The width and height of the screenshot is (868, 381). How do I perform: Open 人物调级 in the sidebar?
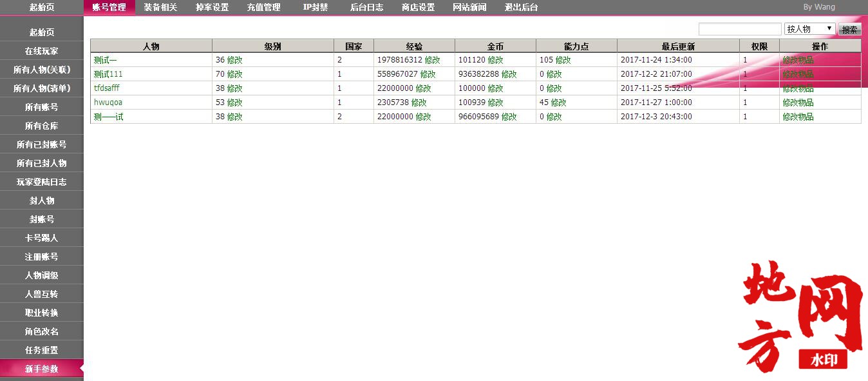pyautogui.click(x=42, y=275)
